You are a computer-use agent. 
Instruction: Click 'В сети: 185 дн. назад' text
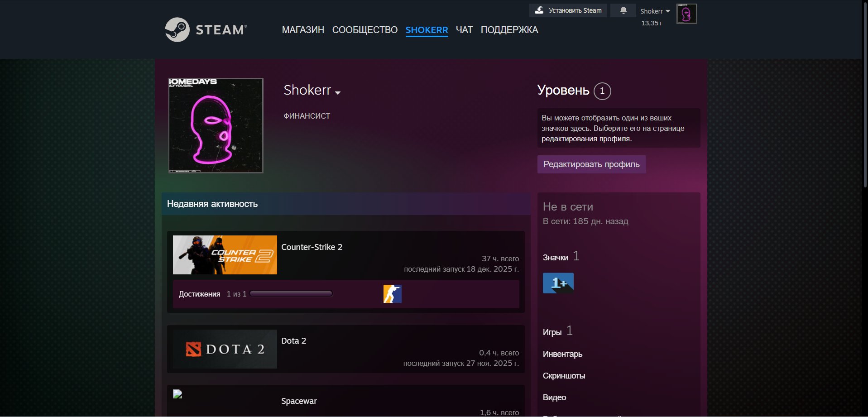[x=585, y=221]
